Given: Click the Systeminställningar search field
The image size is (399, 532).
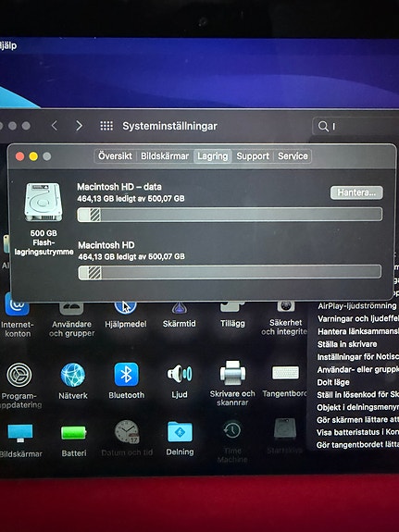Looking at the screenshot, I should [355, 126].
